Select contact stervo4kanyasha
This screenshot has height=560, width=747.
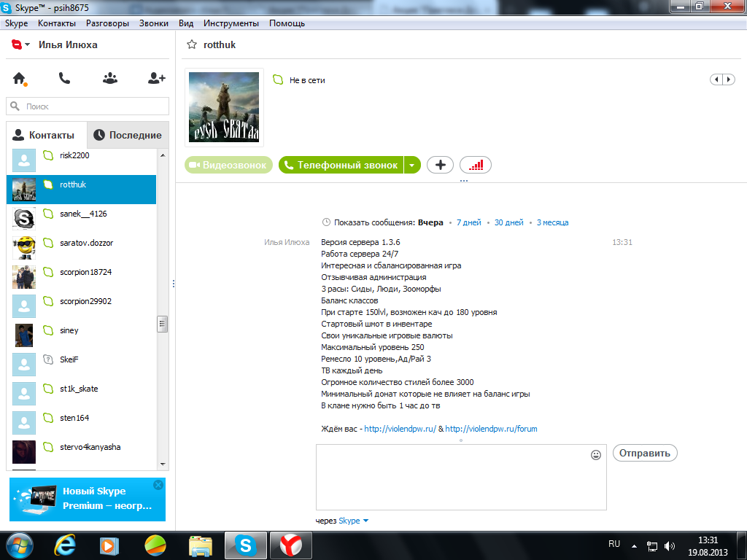tap(82, 452)
